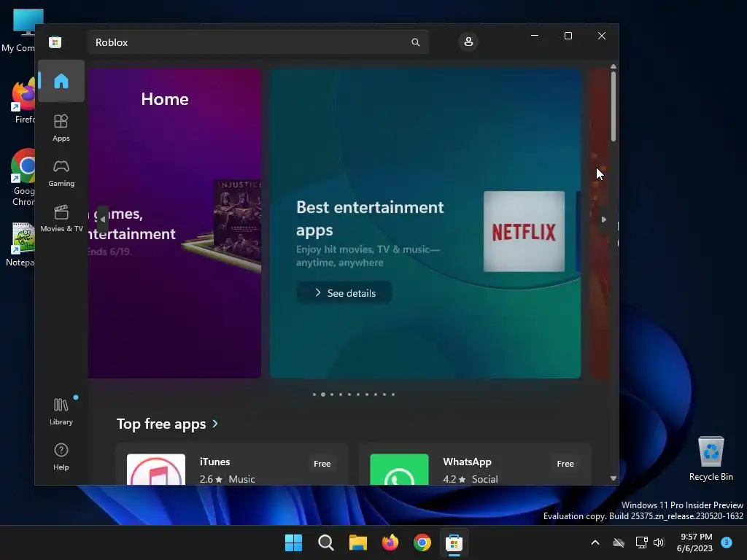Select the first carousel page dot
This screenshot has height=560, width=747.
314,394
